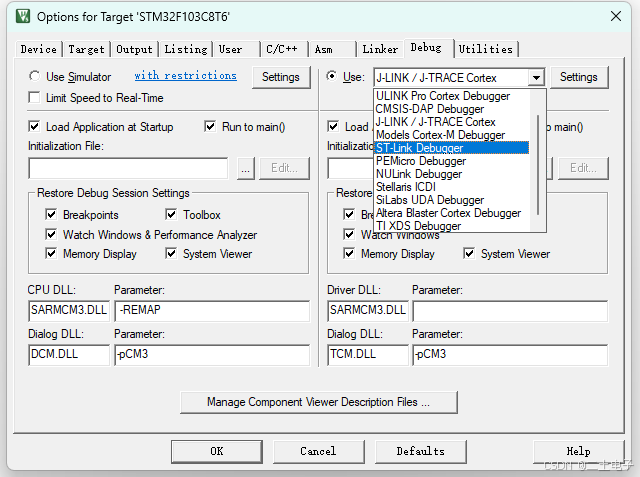Open Manage Component Viewer Description Files
This screenshot has height=477, width=640.
[x=319, y=402]
